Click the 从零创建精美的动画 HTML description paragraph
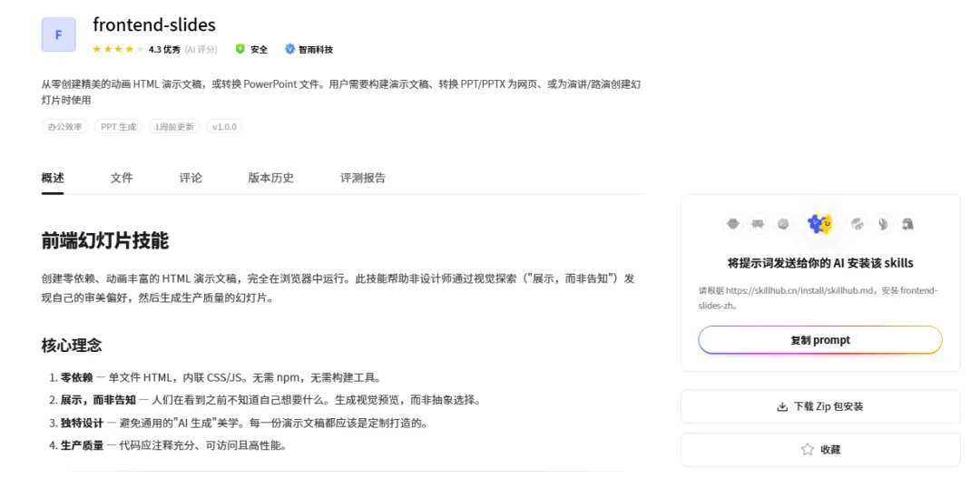The height and width of the screenshot is (478, 980). coord(341,92)
